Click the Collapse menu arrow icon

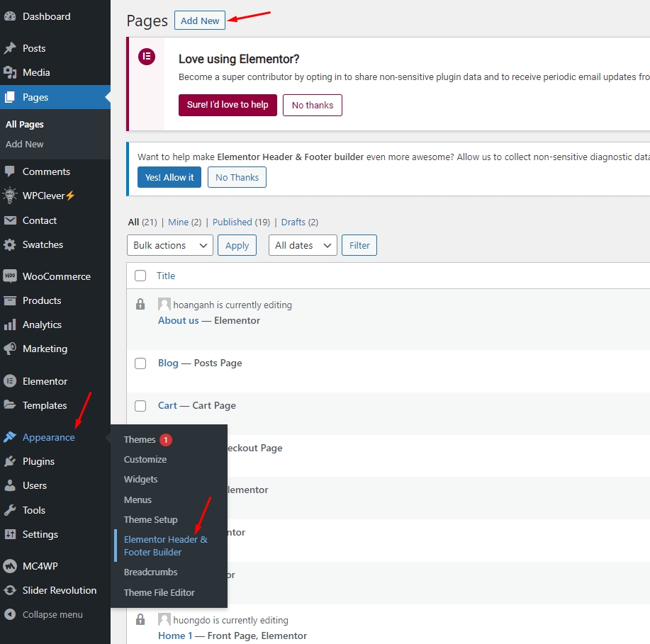coord(10,614)
